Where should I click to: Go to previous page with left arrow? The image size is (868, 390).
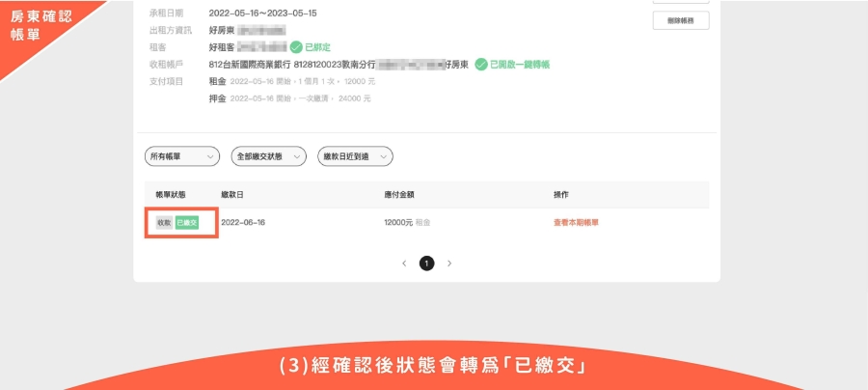[x=404, y=264]
